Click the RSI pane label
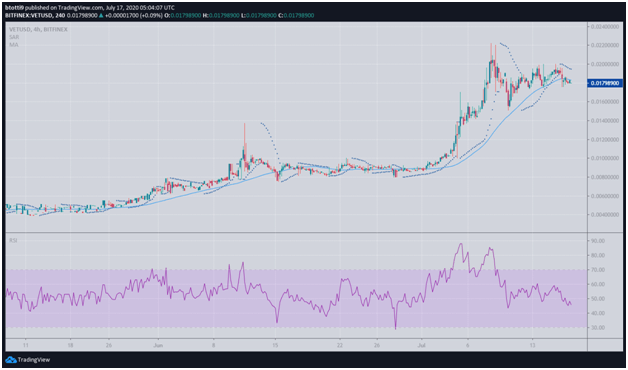 pyautogui.click(x=14, y=240)
